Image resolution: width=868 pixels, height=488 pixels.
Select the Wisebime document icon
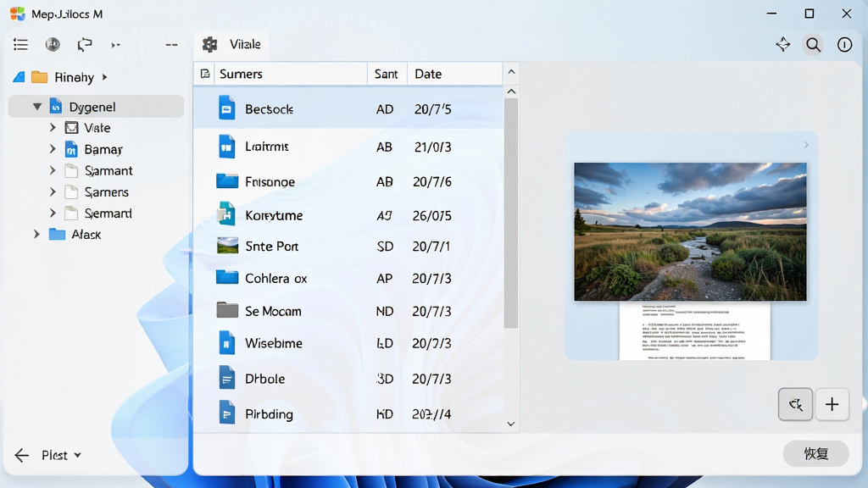pos(226,342)
